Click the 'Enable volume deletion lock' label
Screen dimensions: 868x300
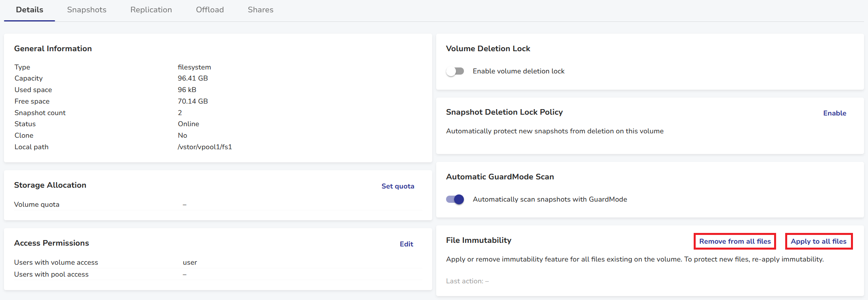pyautogui.click(x=518, y=71)
